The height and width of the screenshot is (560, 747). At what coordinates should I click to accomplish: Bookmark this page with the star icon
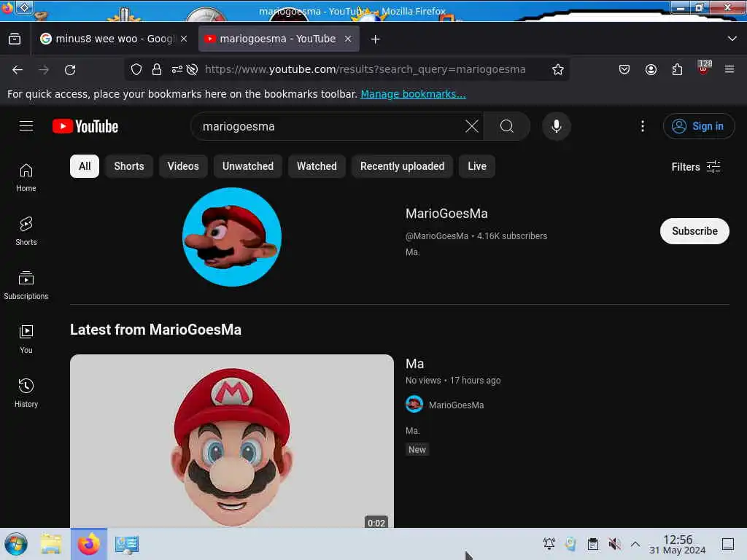[558, 69]
